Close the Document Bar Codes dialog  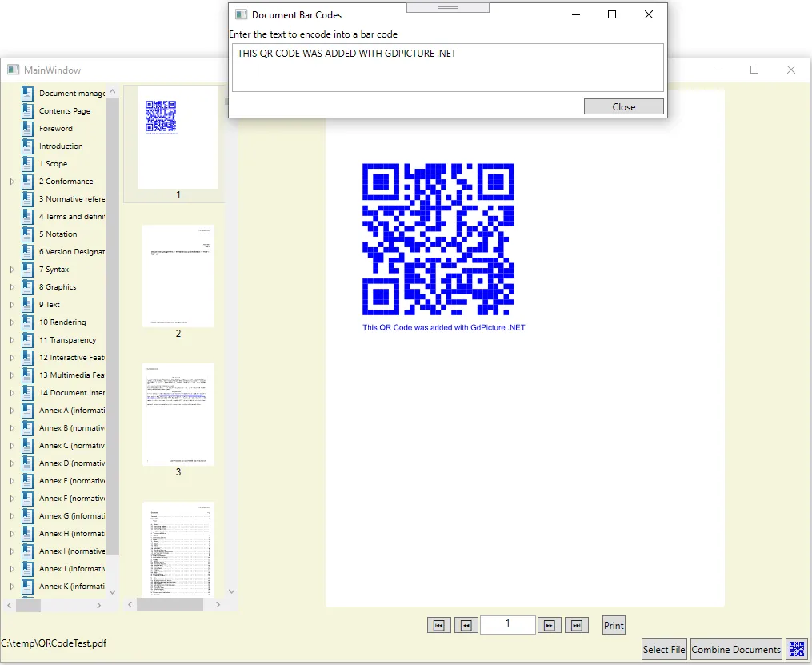[x=623, y=107]
